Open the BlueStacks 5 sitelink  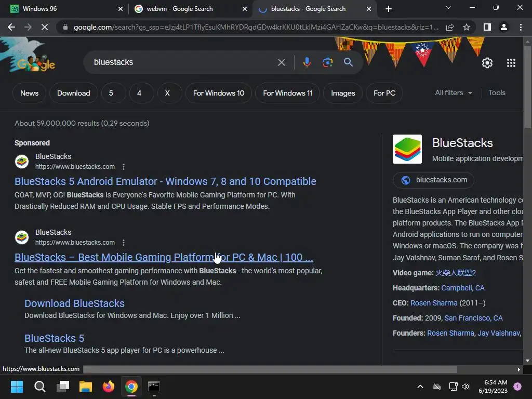[54, 338]
